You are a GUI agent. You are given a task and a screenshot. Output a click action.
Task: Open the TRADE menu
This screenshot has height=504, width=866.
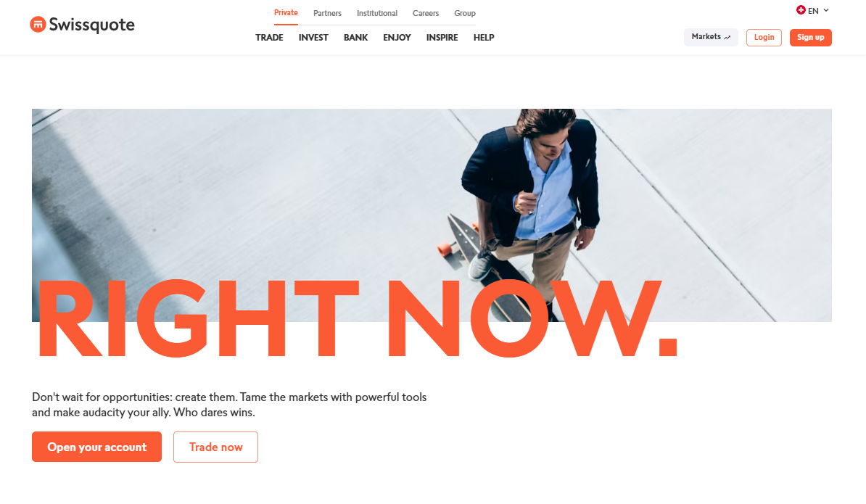click(269, 38)
